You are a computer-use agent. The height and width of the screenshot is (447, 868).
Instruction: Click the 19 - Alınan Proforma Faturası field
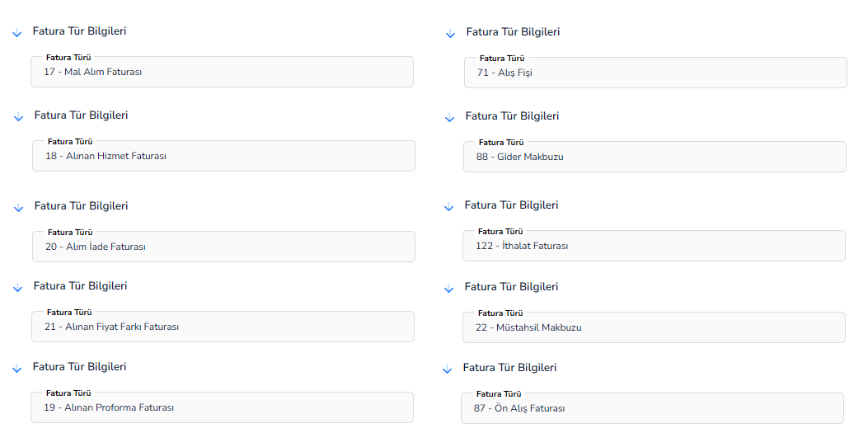tap(222, 407)
